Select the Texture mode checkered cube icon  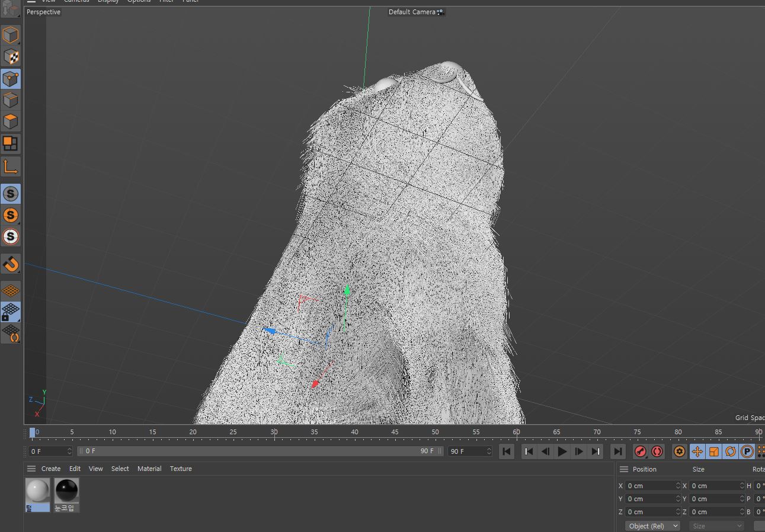point(11,57)
